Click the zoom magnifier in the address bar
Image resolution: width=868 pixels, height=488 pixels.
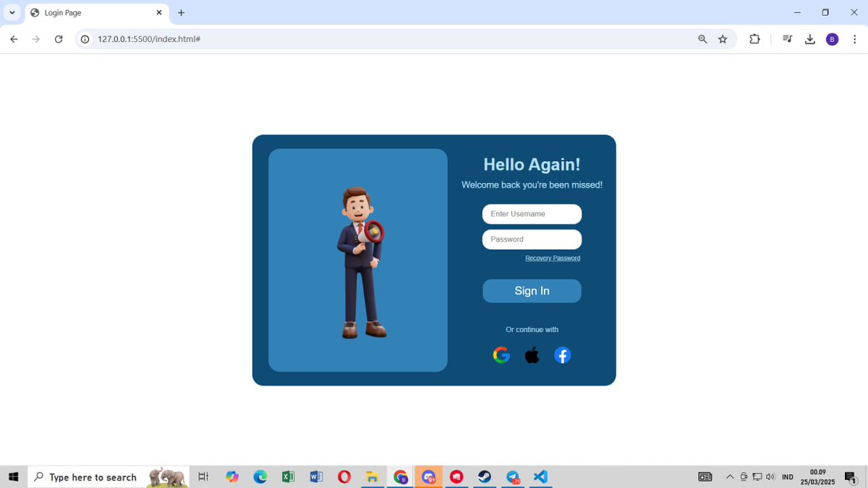coord(702,39)
